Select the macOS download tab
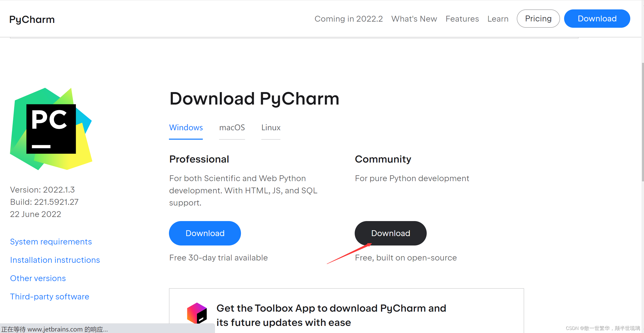 [232, 127]
